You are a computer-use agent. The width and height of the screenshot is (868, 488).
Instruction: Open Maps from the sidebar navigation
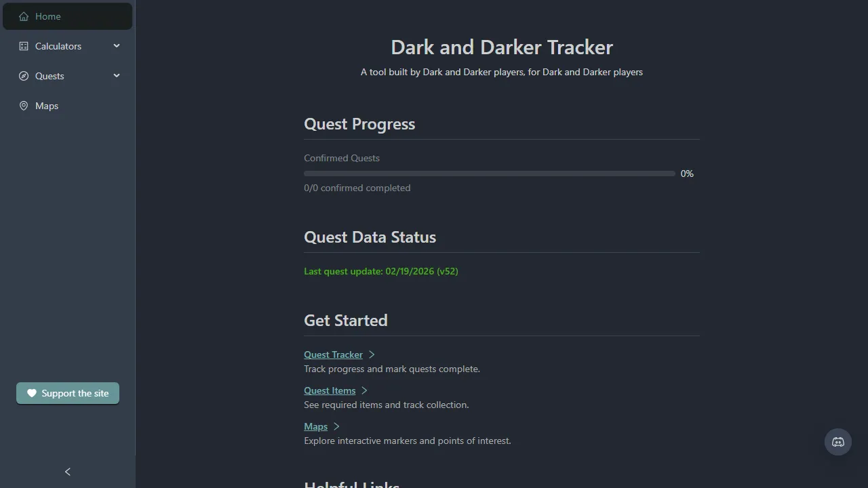point(46,105)
